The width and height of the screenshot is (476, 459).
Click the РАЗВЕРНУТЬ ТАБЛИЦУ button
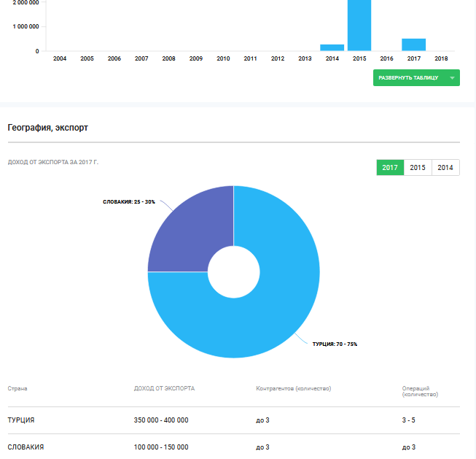pos(408,78)
